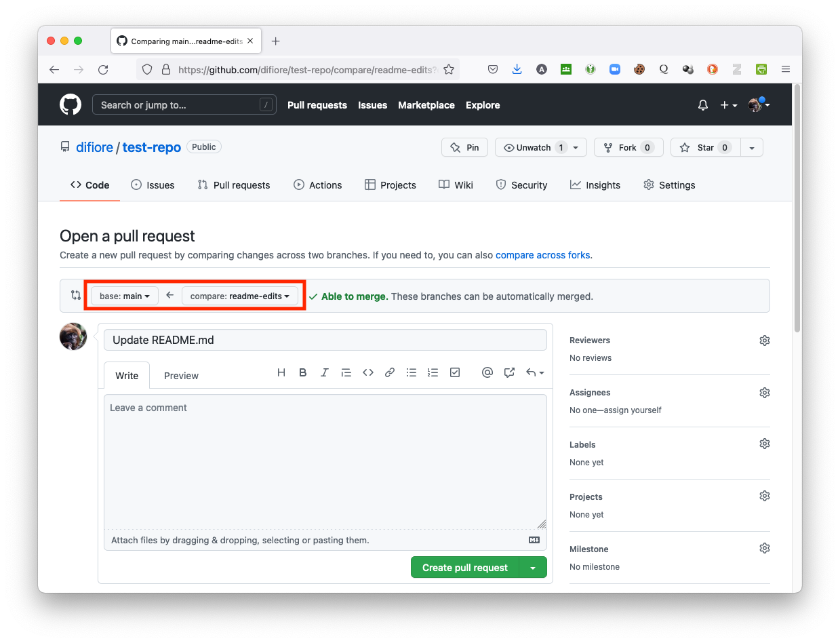Open the compare: readme-edits branch dropdown
Viewport: 840px width, 643px height.
[240, 296]
